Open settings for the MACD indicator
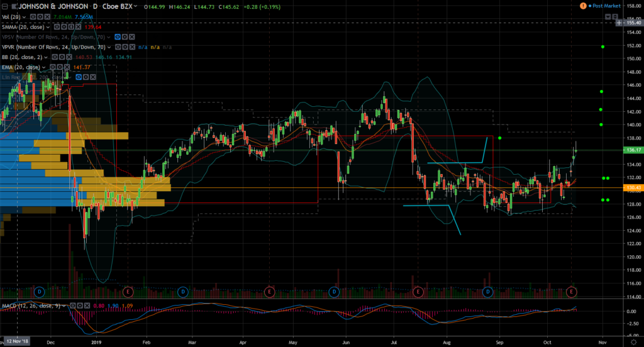Image resolution: width=644 pixels, height=347 pixels. tap(80, 306)
